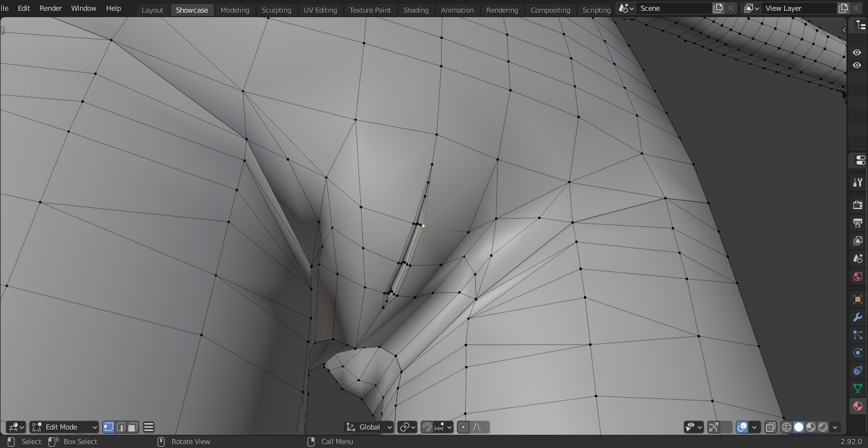
Task: Expand viewport shading options dropdown
Action: (x=835, y=427)
